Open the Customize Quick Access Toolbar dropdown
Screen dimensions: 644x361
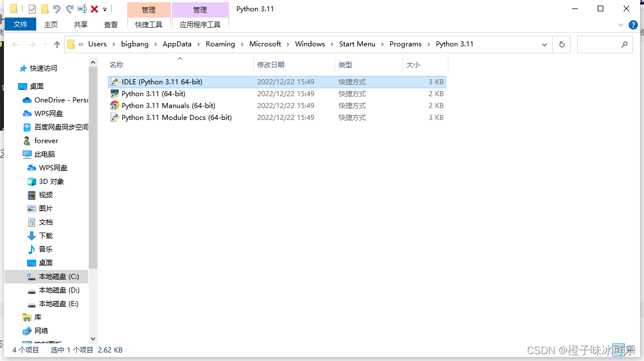click(x=105, y=10)
